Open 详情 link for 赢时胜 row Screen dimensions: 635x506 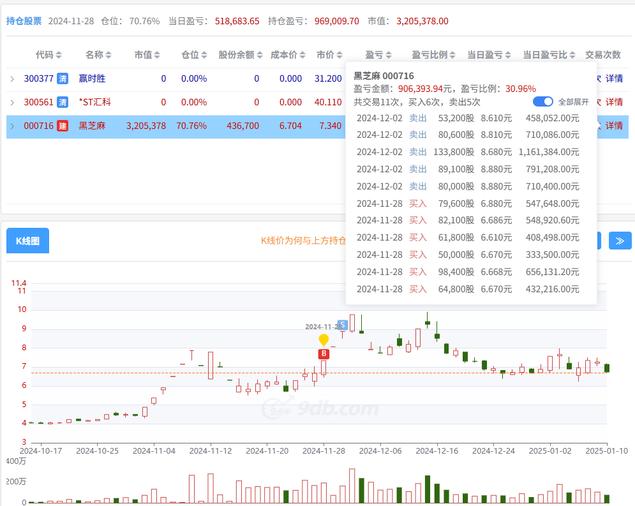click(615, 78)
